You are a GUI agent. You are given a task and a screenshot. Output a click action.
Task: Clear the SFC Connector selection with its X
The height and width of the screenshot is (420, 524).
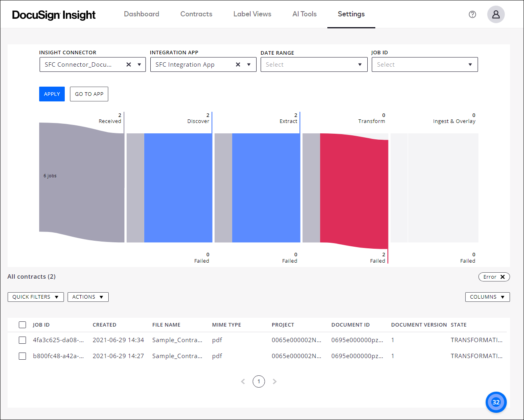[129, 64]
